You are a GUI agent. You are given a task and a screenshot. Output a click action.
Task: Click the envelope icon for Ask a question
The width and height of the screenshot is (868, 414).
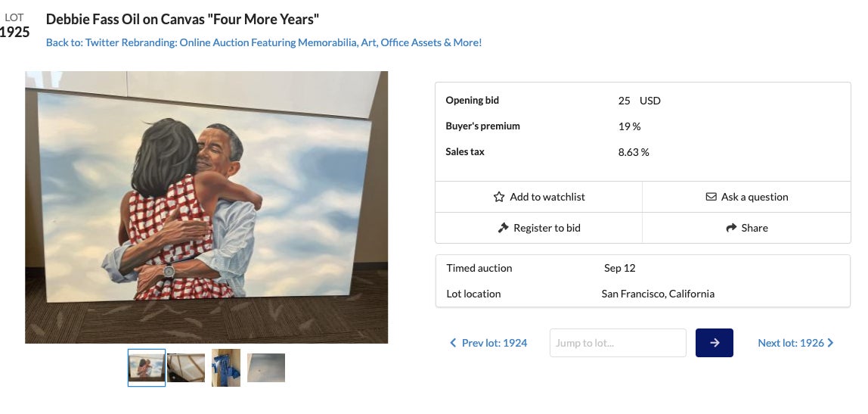tap(711, 197)
